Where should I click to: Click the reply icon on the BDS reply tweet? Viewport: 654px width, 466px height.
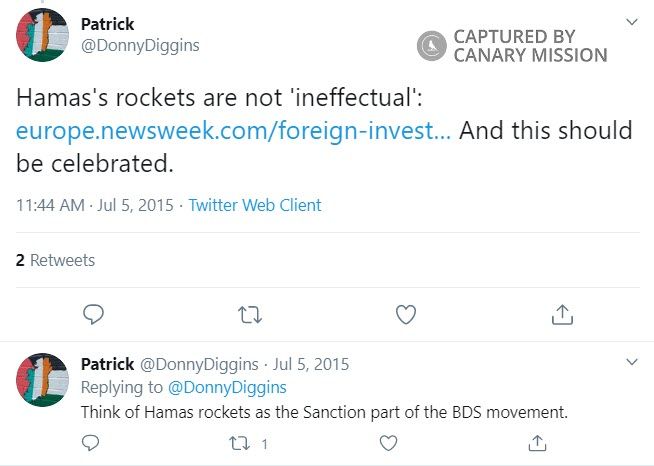tap(90, 442)
